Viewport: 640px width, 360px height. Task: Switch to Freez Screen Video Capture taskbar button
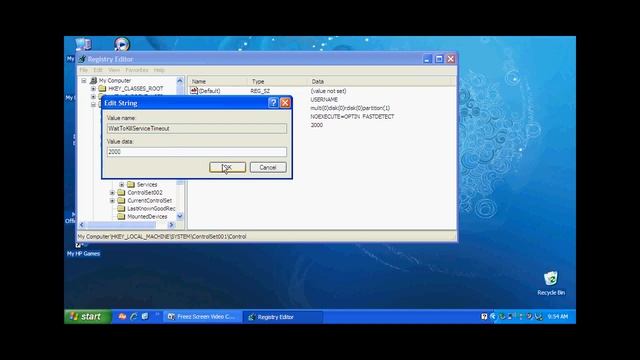202,317
